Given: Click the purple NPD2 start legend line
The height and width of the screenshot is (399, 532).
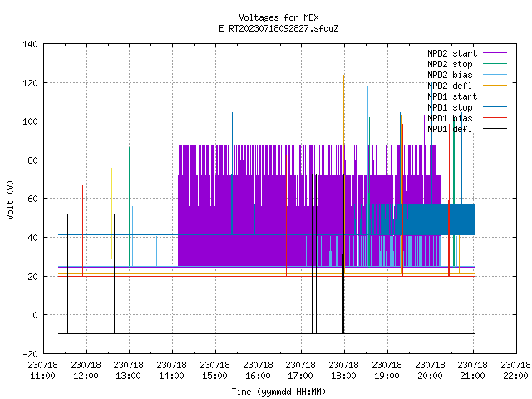Looking at the screenshot, I should click(495, 53).
